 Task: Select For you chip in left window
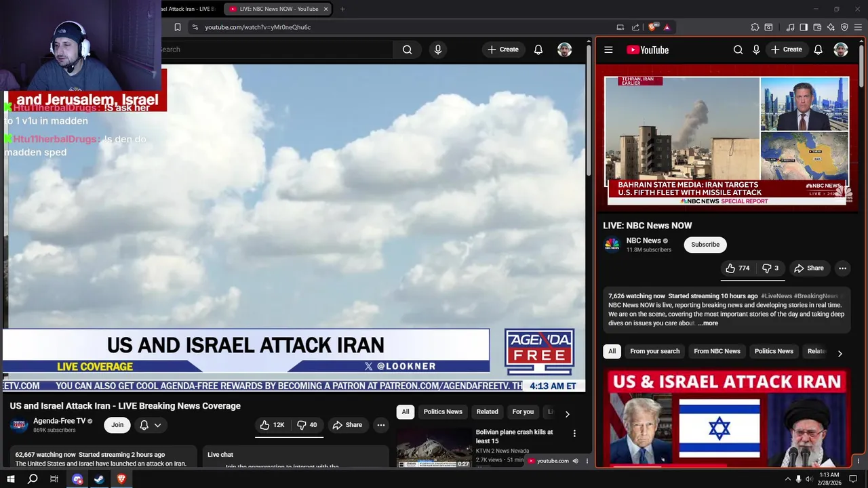(523, 412)
